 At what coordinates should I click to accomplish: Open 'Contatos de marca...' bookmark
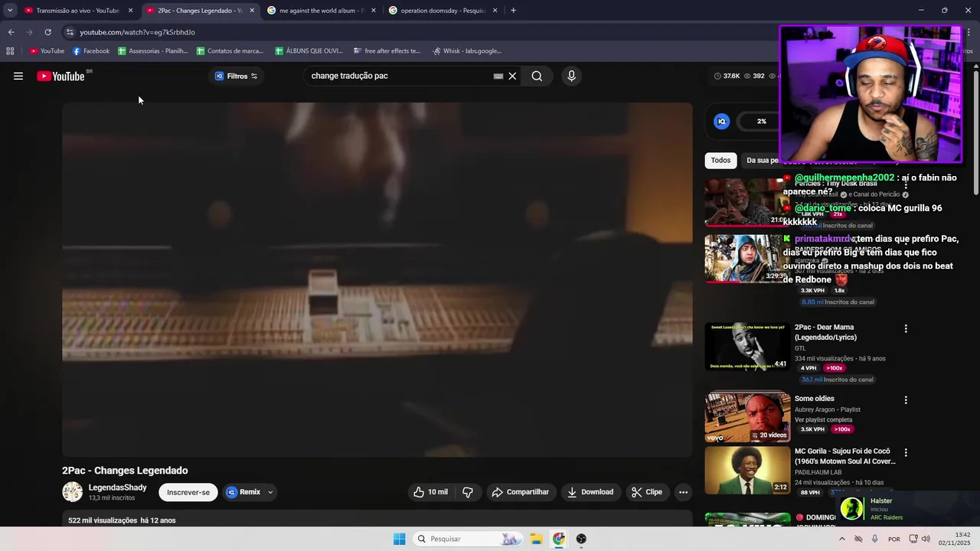230,51
